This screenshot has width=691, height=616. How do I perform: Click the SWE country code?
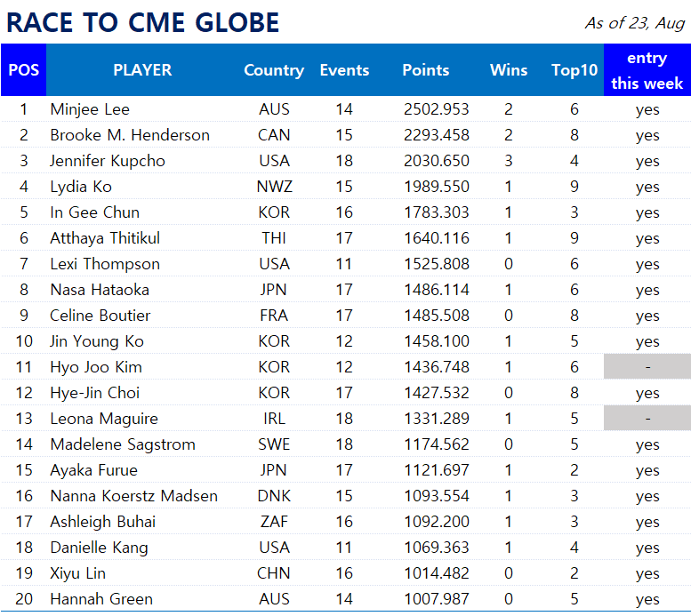[274, 444]
